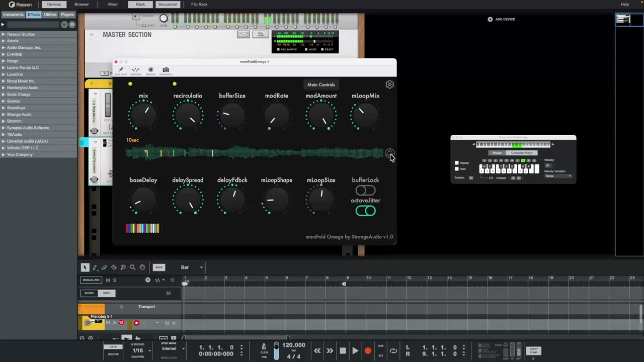Click the Master Section curve display icon
This screenshot has height=362, width=644.
(x=243, y=34)
